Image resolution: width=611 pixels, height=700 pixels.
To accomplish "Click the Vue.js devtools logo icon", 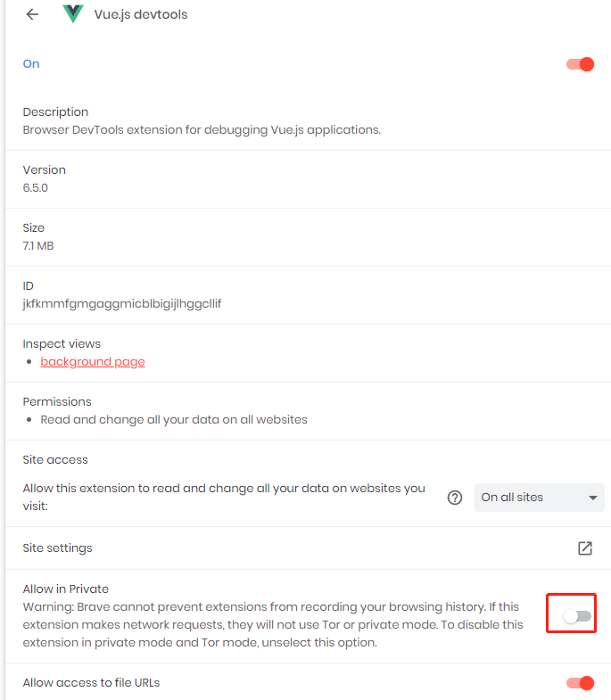I will tap(73, 14).
